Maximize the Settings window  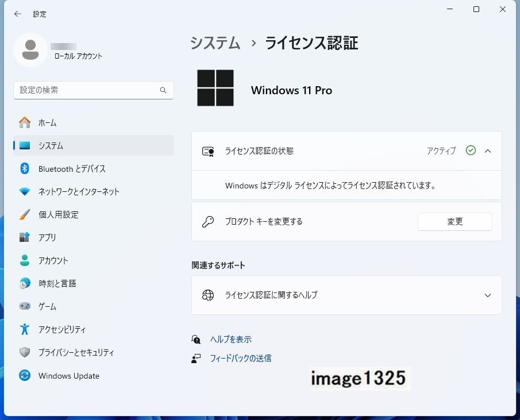476,9
